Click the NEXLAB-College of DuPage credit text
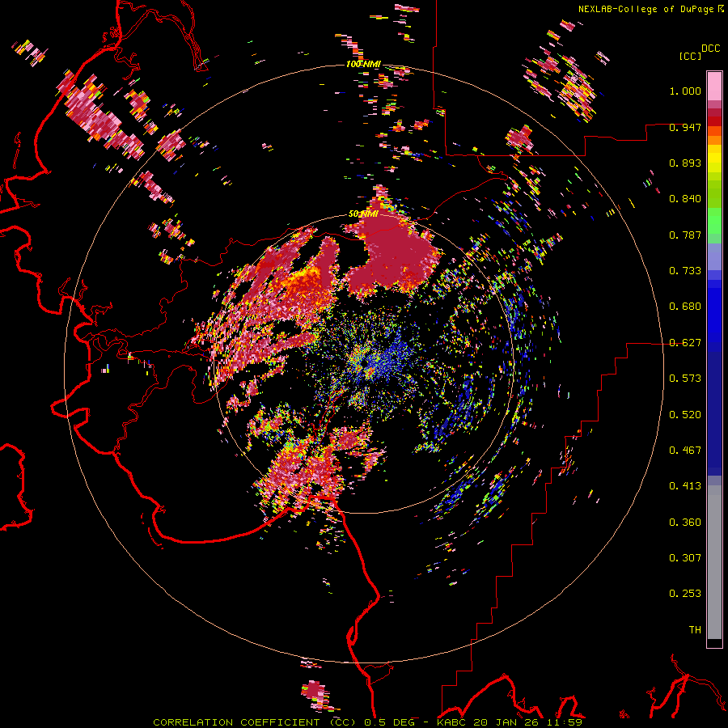 (x=645, y=9)
